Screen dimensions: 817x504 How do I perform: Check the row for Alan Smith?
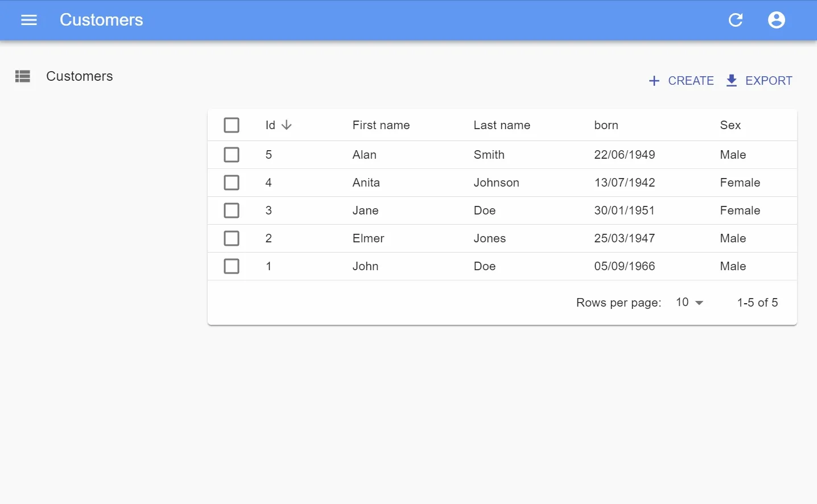pos(232,154)
